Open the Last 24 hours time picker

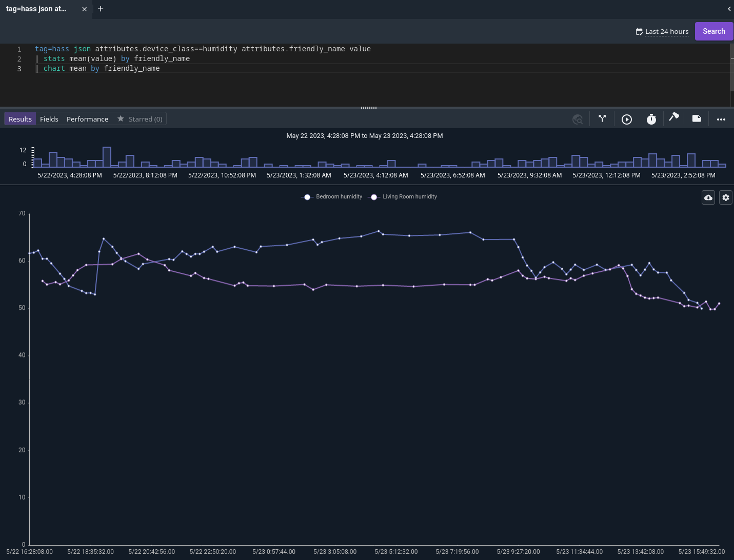coord(662,31)
